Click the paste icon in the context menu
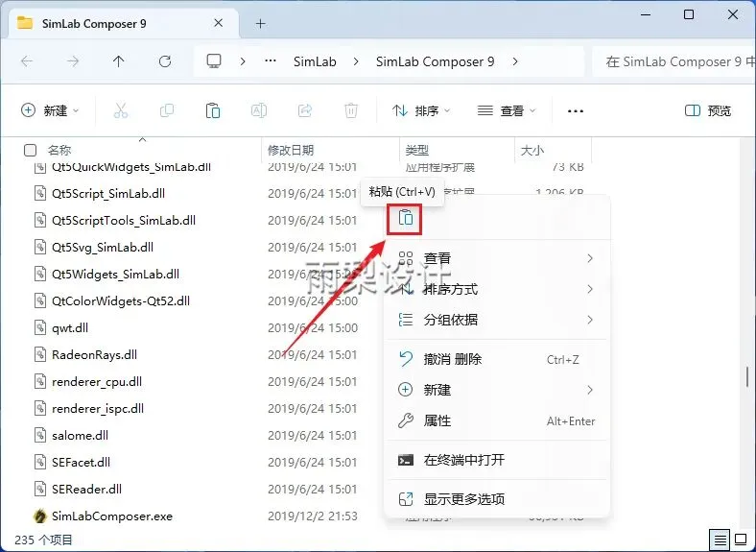This screenshot has width=756, height=552. (406, 218)
